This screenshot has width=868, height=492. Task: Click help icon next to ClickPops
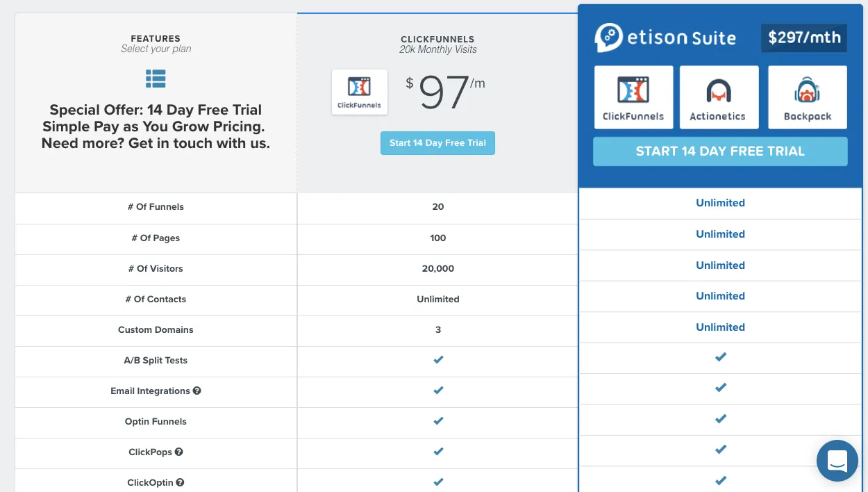(179, 452)
